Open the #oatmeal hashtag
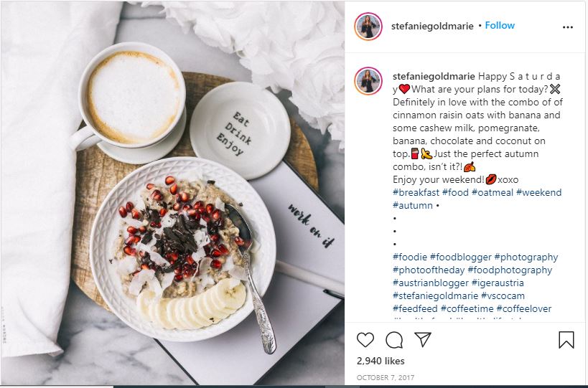The image size is (588, 388). click(x=493, y=192)
